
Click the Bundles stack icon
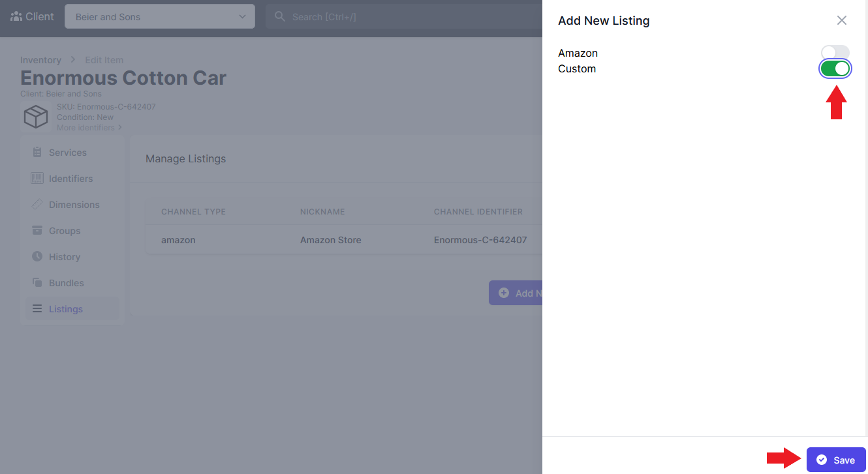pos(37,282)
